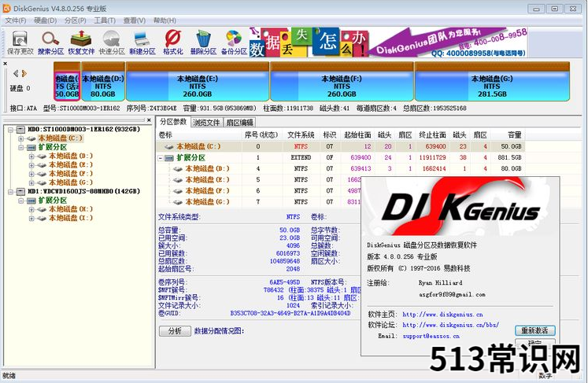The width and height of the screenshot is (588, 383).
Task: Select the 快速分区 (Quick partition) icon
Action: click(x=112, y=42)
